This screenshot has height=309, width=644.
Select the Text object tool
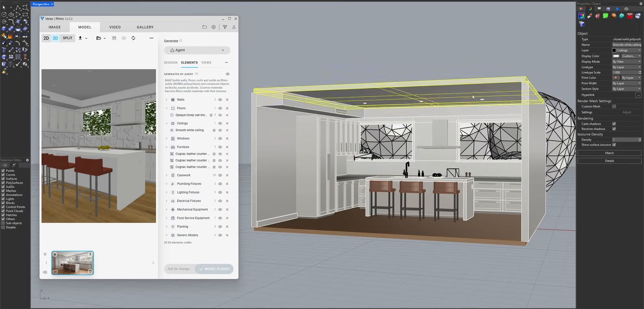pyautogui.click(x=4, y=50)
